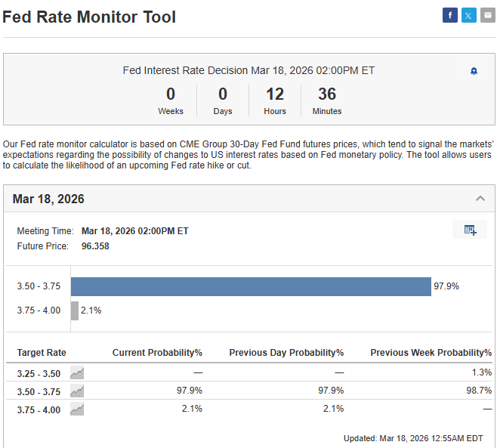Screen dimensions: 497x448
Task: Share page by email envelope icon
Action: 488,15
